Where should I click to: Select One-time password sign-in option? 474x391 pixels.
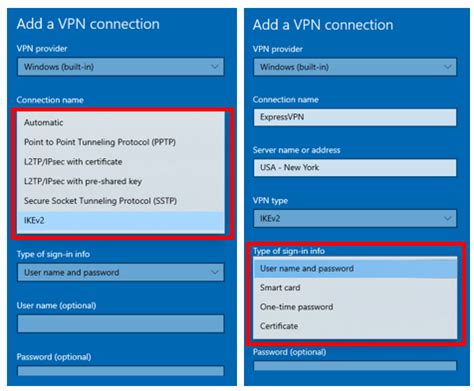click(x=355, y=307)
